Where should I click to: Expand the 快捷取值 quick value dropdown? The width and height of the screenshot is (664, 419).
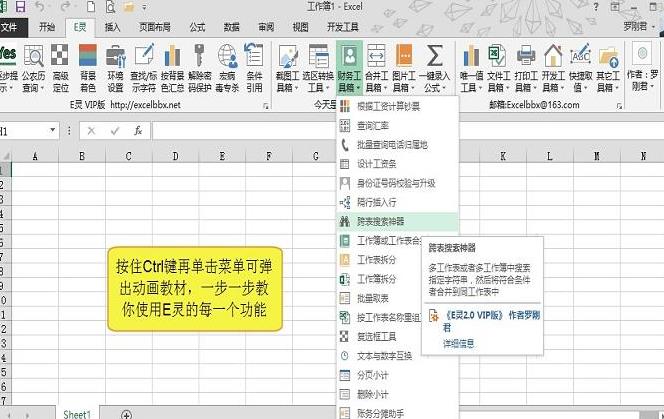pos(581,68)
